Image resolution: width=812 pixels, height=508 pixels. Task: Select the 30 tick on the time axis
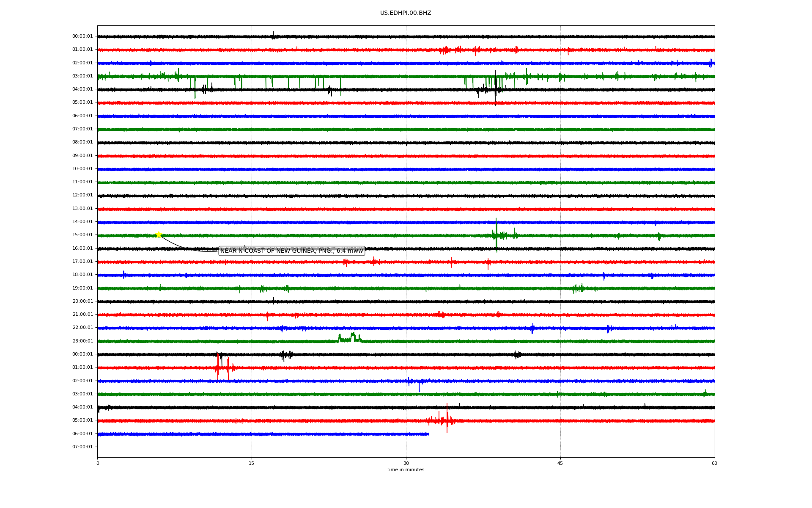tap(406, 463)
